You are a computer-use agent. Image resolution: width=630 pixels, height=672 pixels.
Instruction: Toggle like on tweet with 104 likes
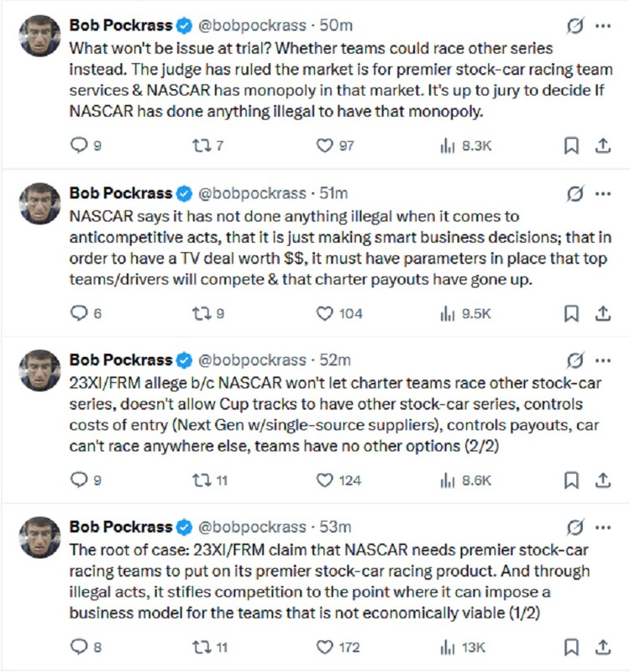325,313
